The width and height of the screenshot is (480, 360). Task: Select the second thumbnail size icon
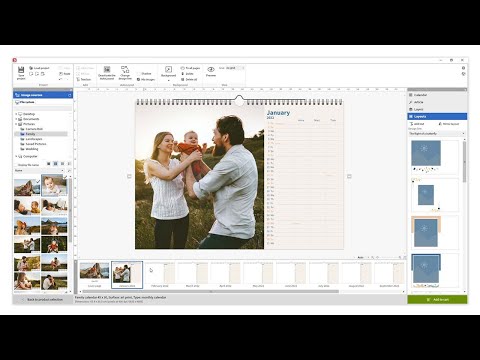pos(55,164)
